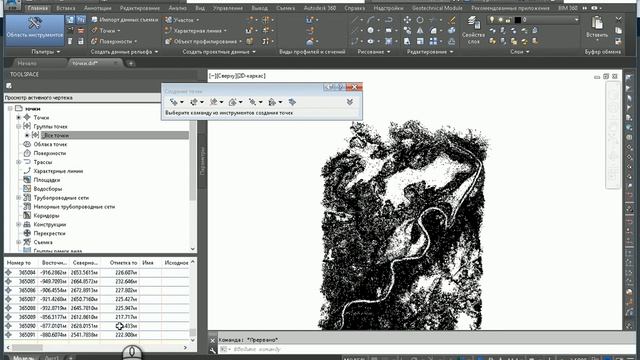Expand the Палитры panel in the ribbon
Viewport: 640px width, 360px height.
(46, 52)
